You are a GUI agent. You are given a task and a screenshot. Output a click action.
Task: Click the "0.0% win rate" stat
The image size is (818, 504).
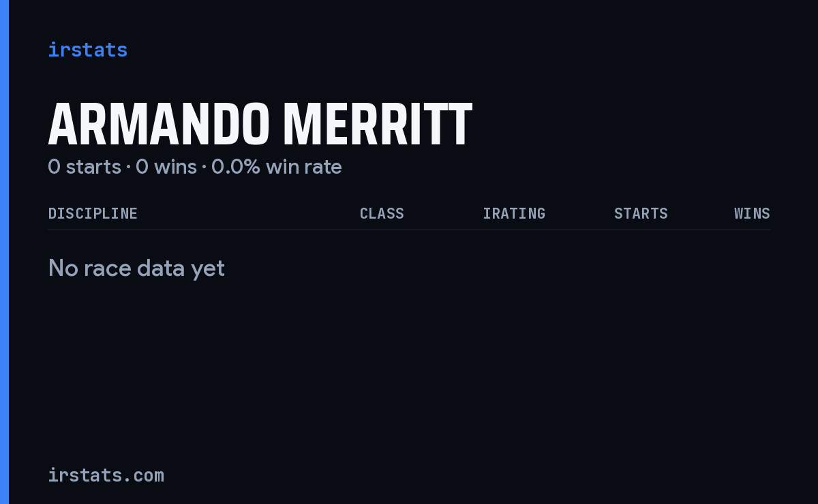point(277,166)
